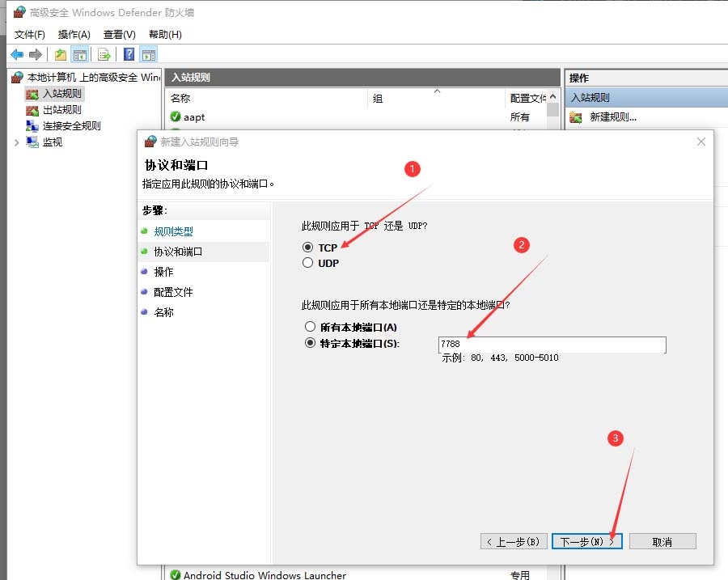
Task: Click 新建规则... in the Actions pane
Action: pos(613,117)
